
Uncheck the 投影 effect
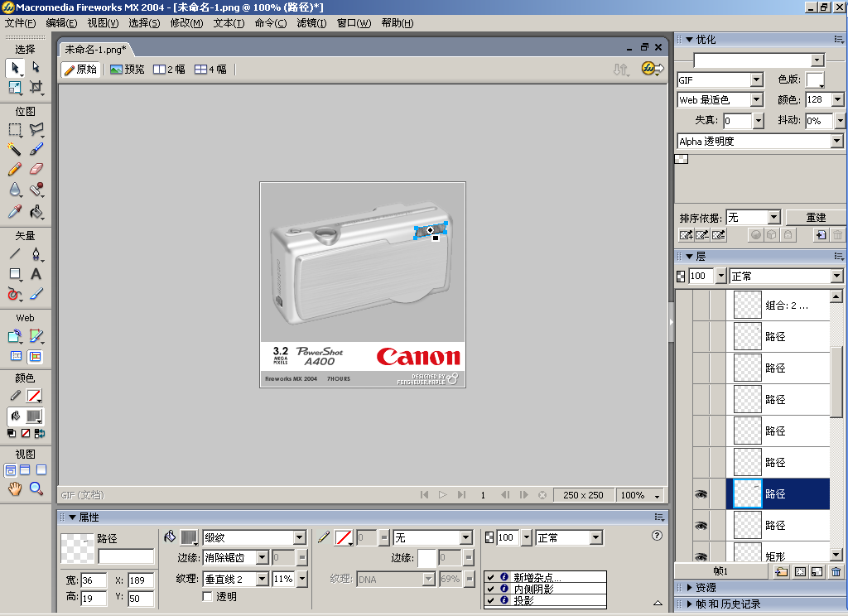coord(490,600)
